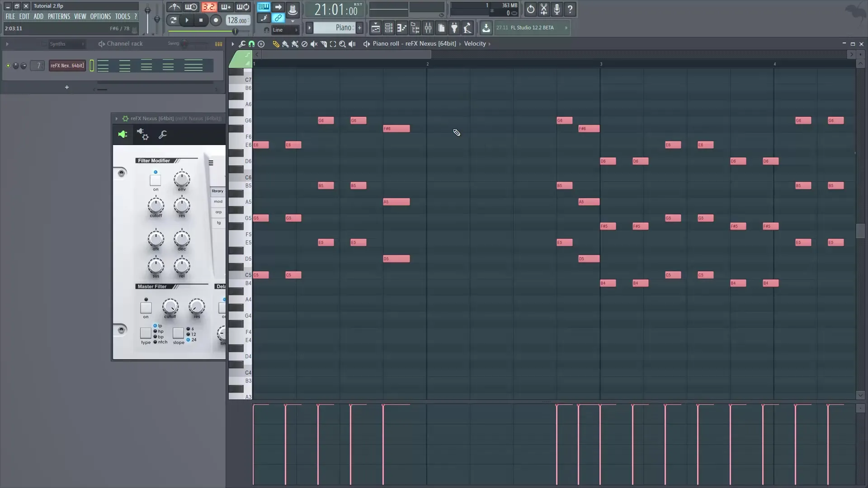Image resolution: width=868 pixels, height=488 pixels.
Task: Open the Playlist from the toolbar
Action: click(375, 28)
